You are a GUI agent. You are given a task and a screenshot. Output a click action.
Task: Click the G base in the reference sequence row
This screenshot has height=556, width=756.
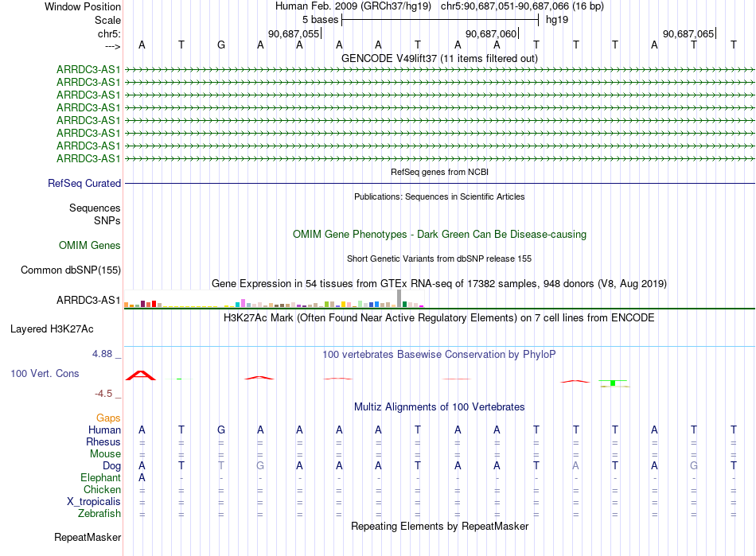pyautogui.click(x=220, y=45)
